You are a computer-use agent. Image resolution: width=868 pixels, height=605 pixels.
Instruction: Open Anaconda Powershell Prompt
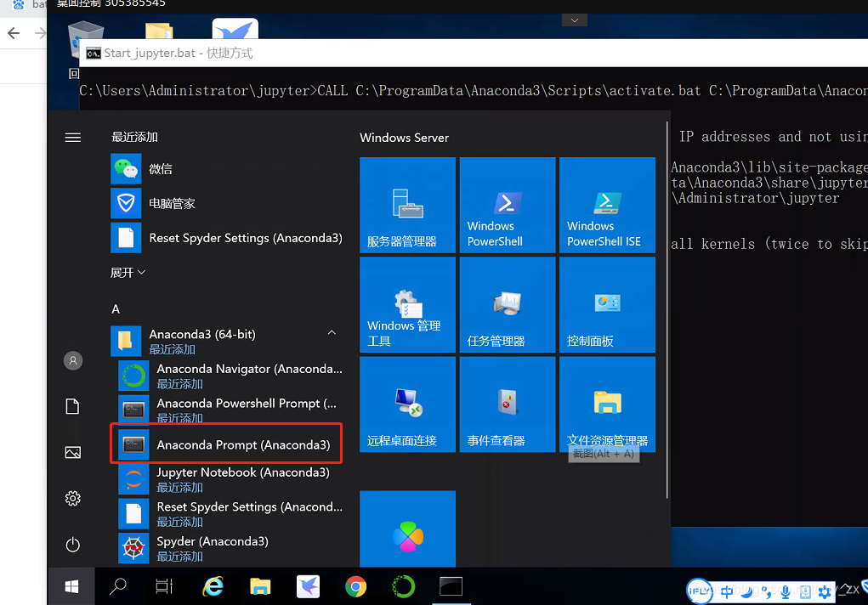coord(230,410)
